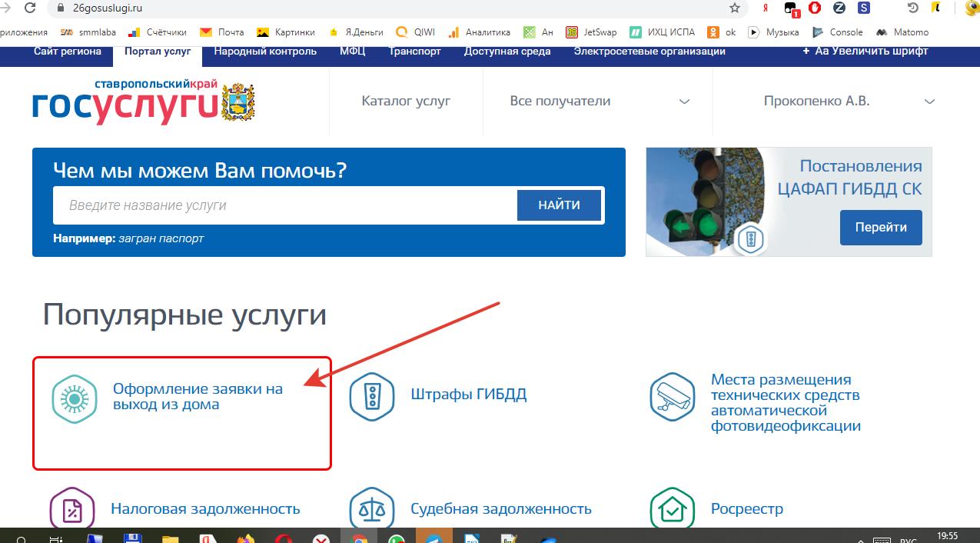
Task: Click the virus icon for home exit request
Action: pyautogui.click(x=75, y=400)
